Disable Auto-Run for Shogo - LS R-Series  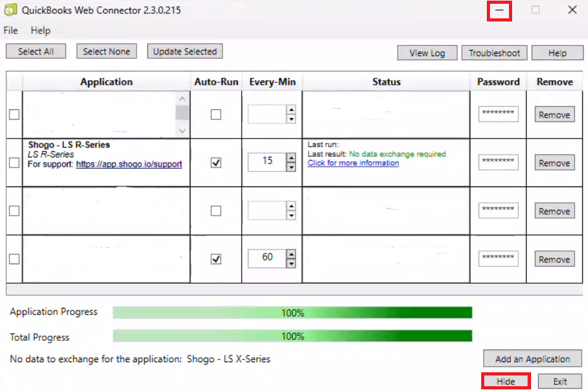pos(216,162)
